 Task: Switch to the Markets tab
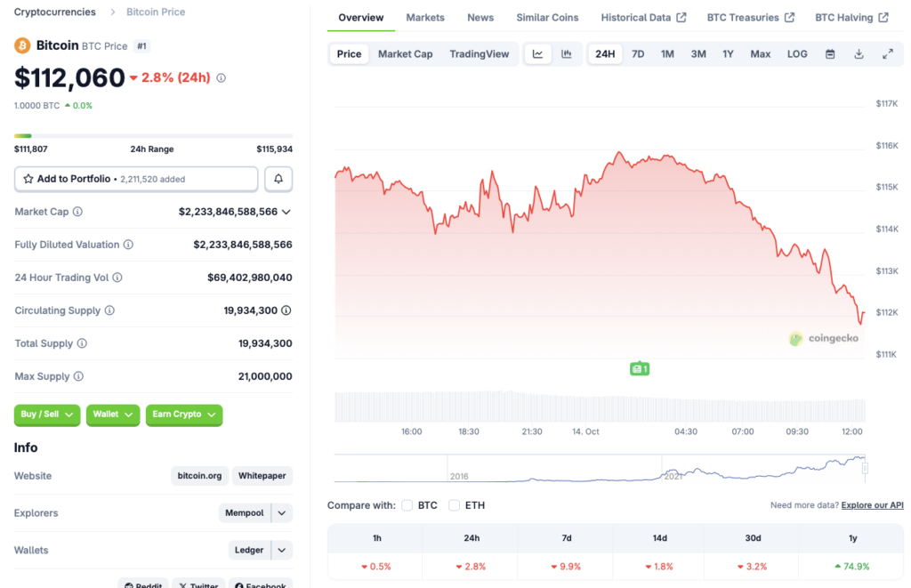pyautogui.click(x=425, y=18)
